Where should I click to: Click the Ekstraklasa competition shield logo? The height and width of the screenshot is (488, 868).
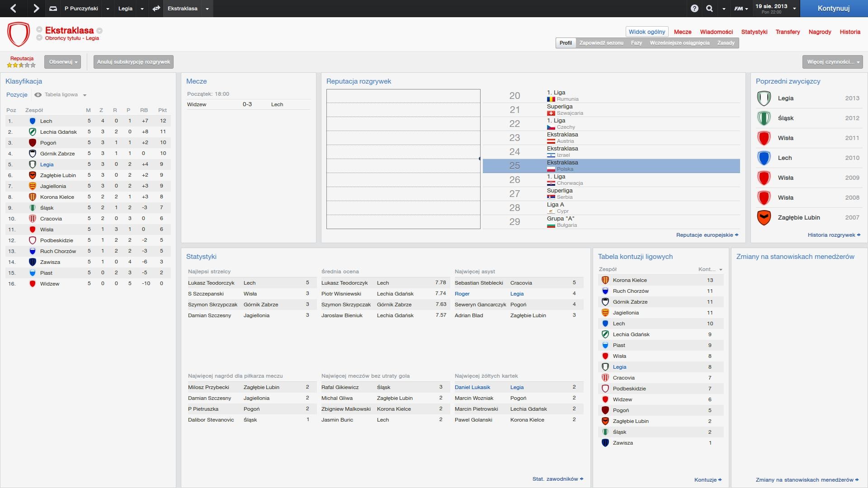click(19, 34)
